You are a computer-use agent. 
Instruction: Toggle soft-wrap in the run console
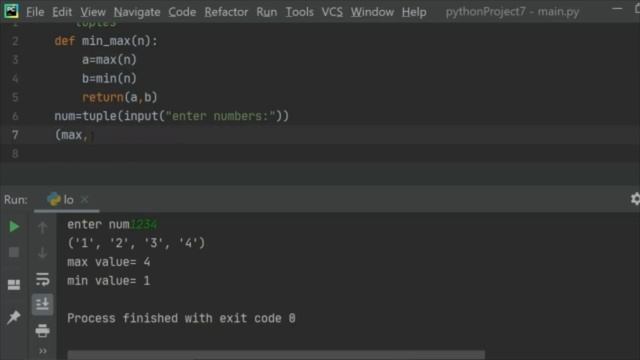click(42, 279)
